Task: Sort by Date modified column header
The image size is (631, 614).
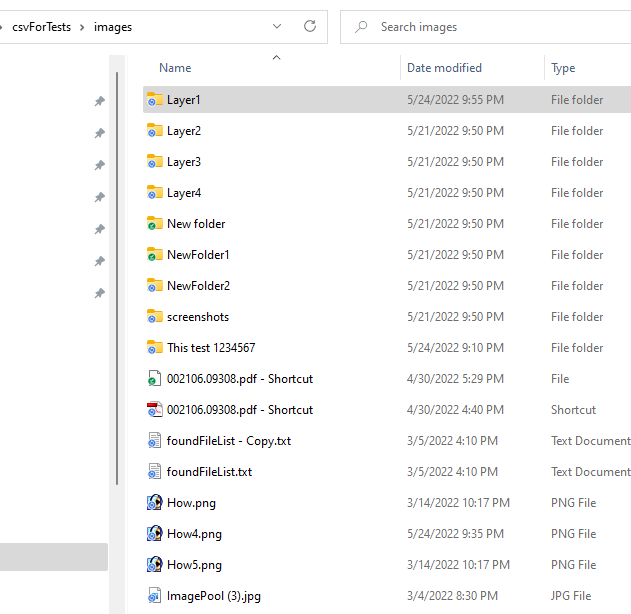Action: pos(444,68)
